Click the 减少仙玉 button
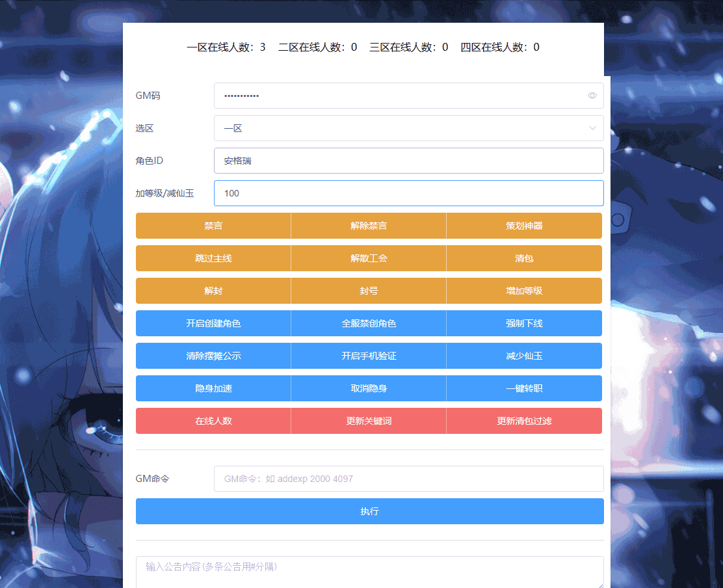The image size is (723, 588). point(524,356)
